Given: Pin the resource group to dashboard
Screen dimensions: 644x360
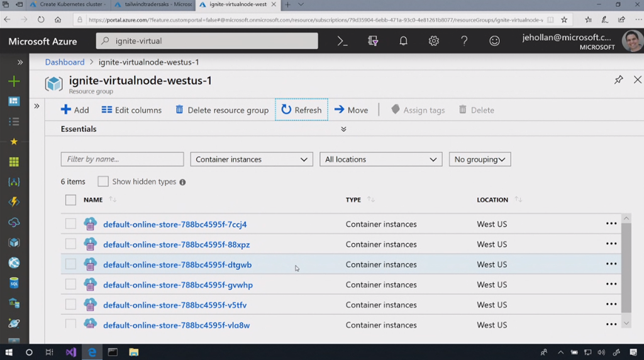Looking at the screenshot, I should point(618,80).
